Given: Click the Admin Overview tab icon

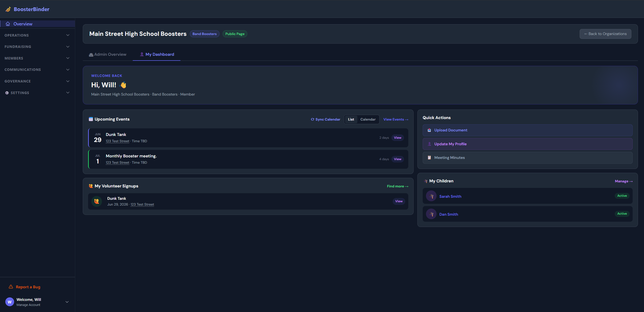Looking at the screenshot, I should (91, 54).
